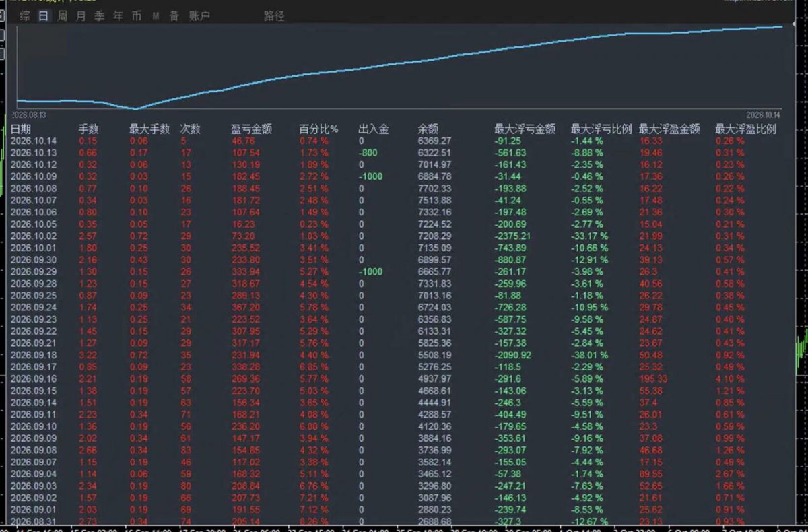Click the 最大浮盈金额 column header
The height and width of the screenshot is (532, 808).
pos(669,129)
